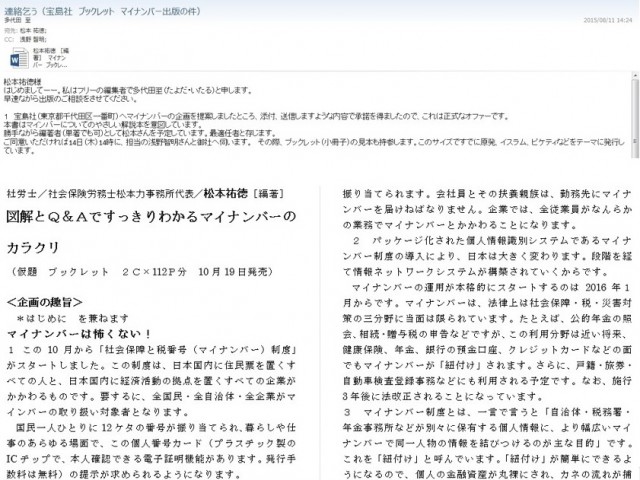Click the sender name 多代田 至
The width and height of the screenshot is (640, 480).
point(18,20)
